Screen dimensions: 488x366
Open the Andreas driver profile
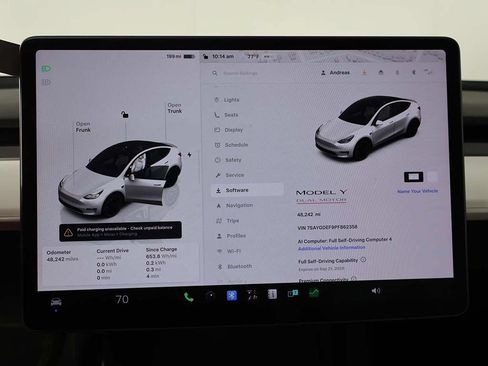335,73
